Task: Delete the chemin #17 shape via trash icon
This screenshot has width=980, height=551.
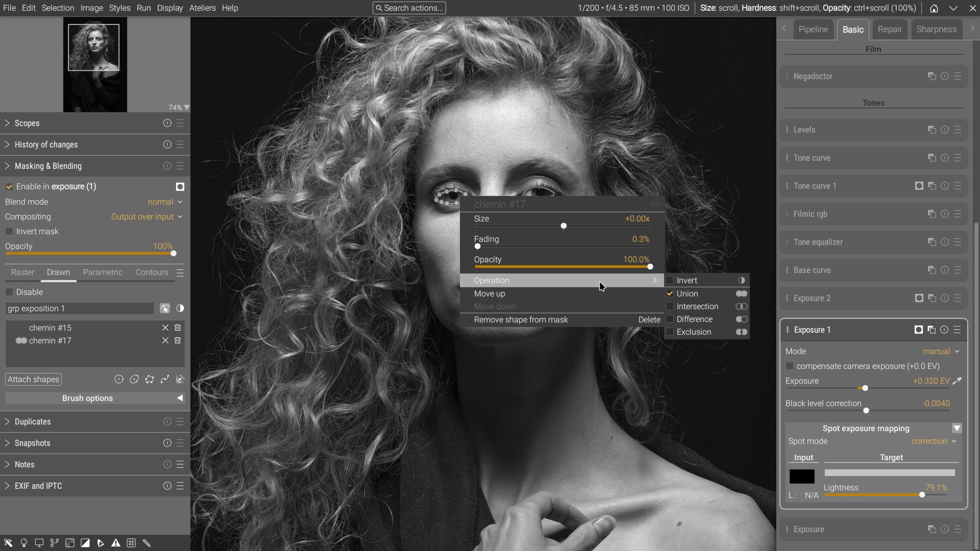Action: [178, 340]
